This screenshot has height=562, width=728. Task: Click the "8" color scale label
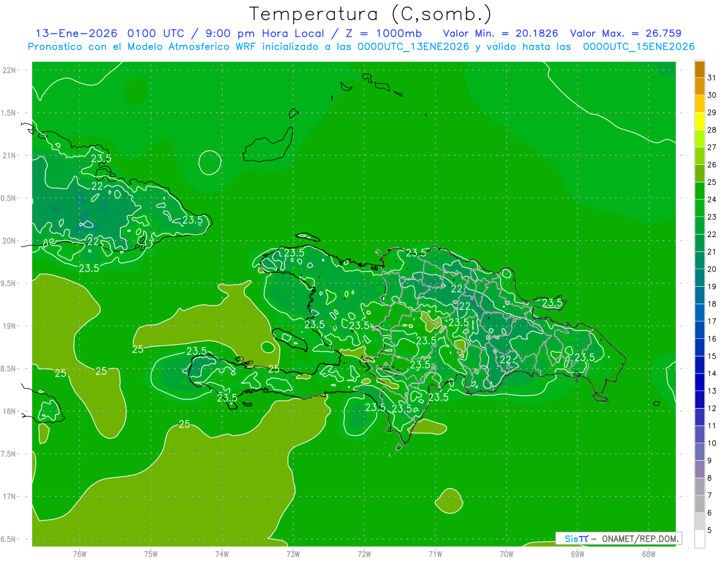(710, 478)
